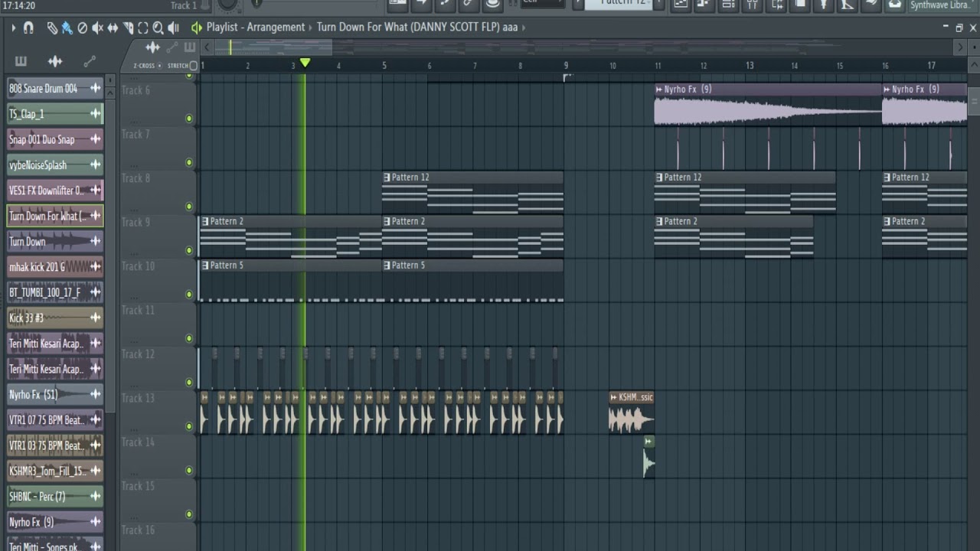Viewport: 980px width, 551px height.
Task: Select the Playback speaker tool
Action: click(x=173, y=28)
